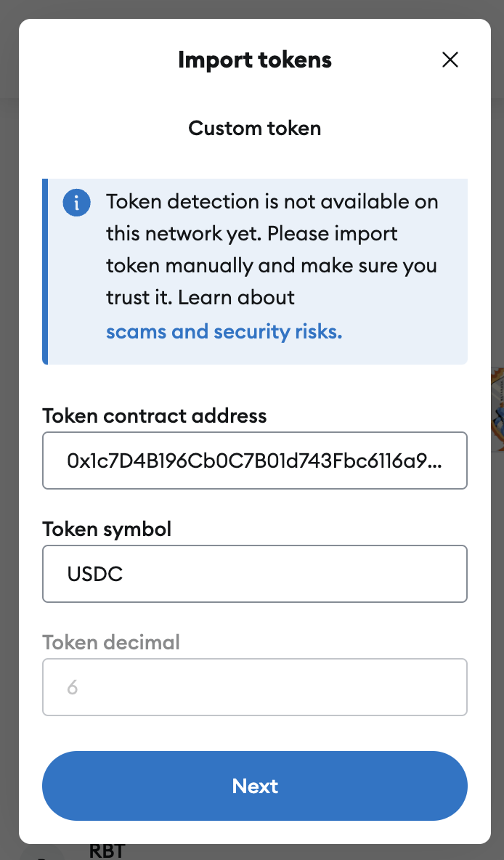Open the scams and security risks link
Image resolution: width=504 pixels, height=860 pixels.
[224, 332]
